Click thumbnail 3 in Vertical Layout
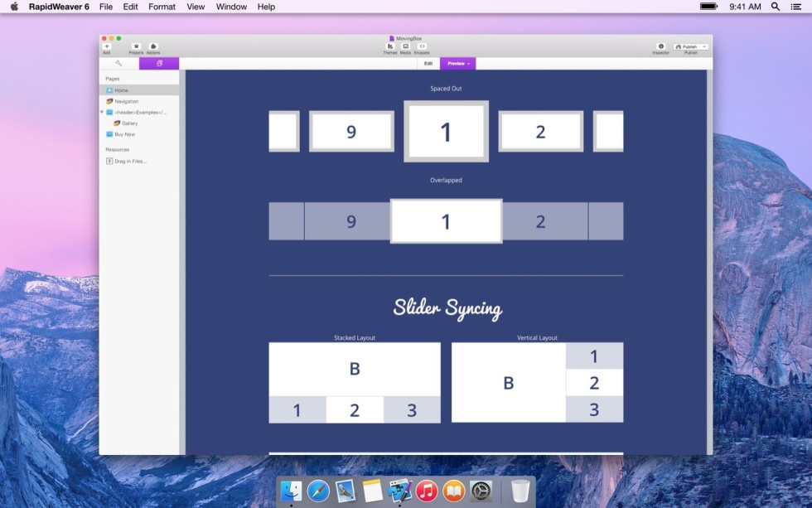 (595, 409)
